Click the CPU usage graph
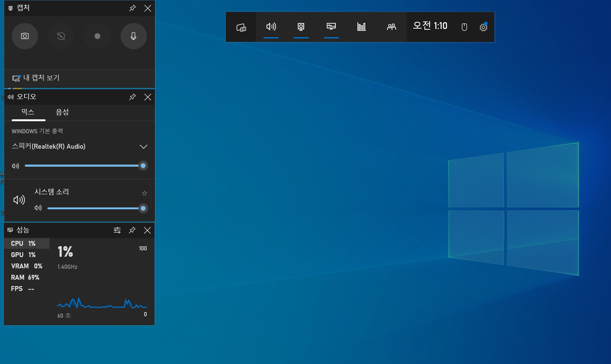This screenshot has width=611, height=364. (102, 303)
